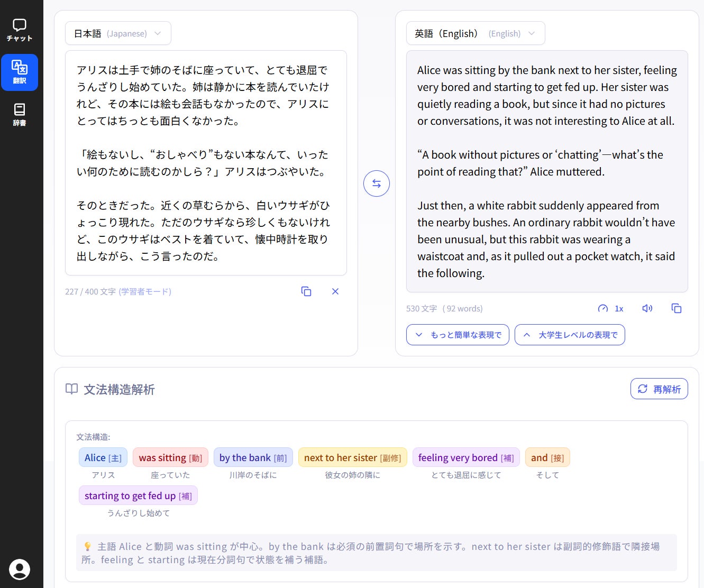Click the 川岸のそばに translation gloss

tap(253, 475)
